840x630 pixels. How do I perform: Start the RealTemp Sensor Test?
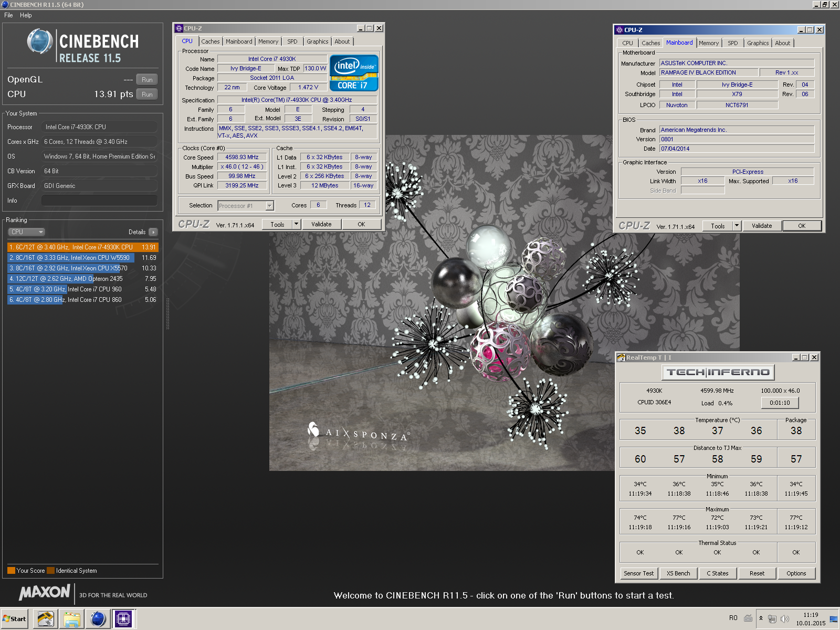[639, 573]
